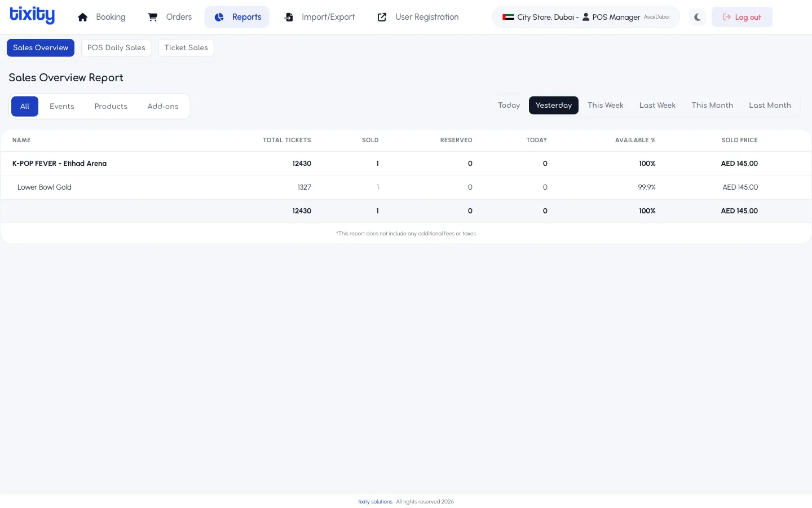Open the Import/Export menu item
812x508 pixels.
pos(320,17)
